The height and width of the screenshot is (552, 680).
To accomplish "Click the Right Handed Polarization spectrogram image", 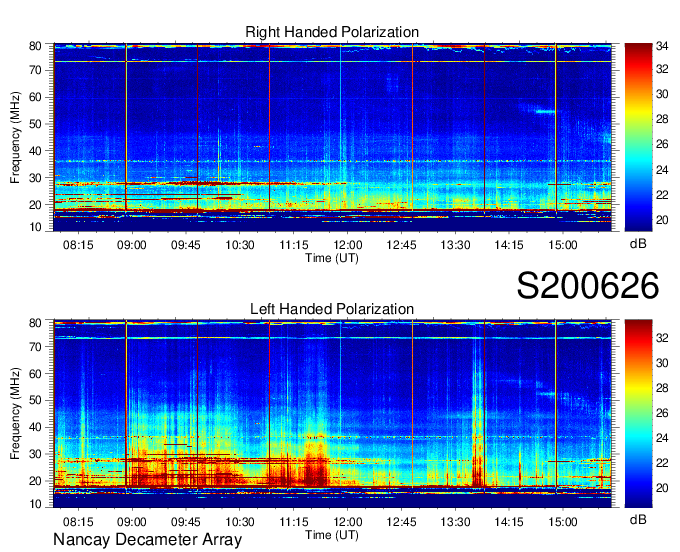I will tap(332, 137).
